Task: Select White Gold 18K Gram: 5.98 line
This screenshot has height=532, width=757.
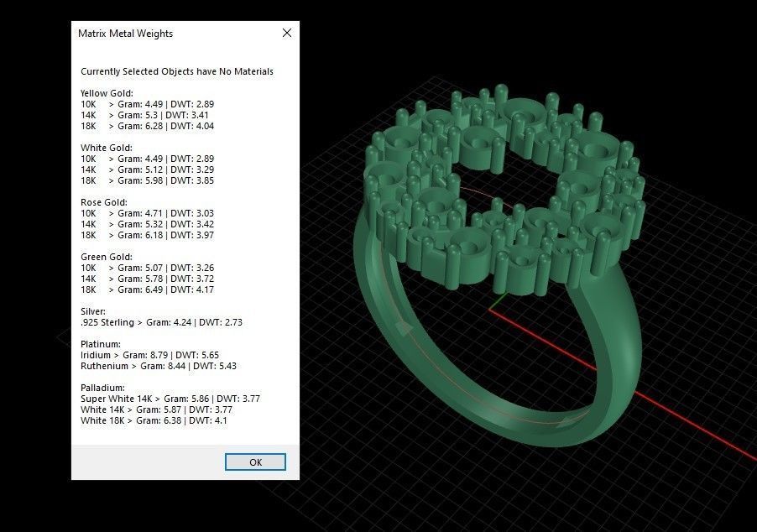Action: coord(147,180)
